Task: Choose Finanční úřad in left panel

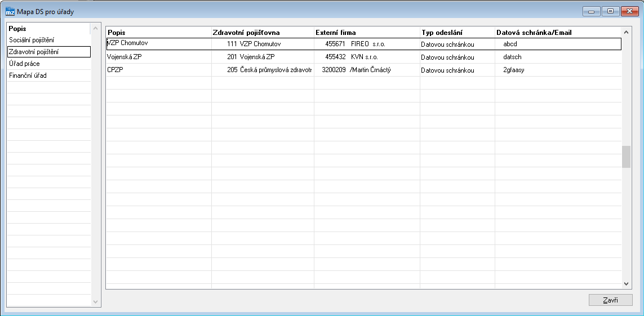Action: pyautogui.click(x=28, y=75)
